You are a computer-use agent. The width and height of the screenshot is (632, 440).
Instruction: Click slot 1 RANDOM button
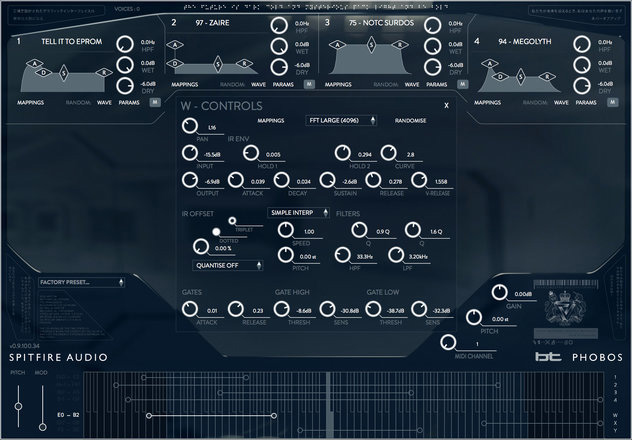pos(78,103)
